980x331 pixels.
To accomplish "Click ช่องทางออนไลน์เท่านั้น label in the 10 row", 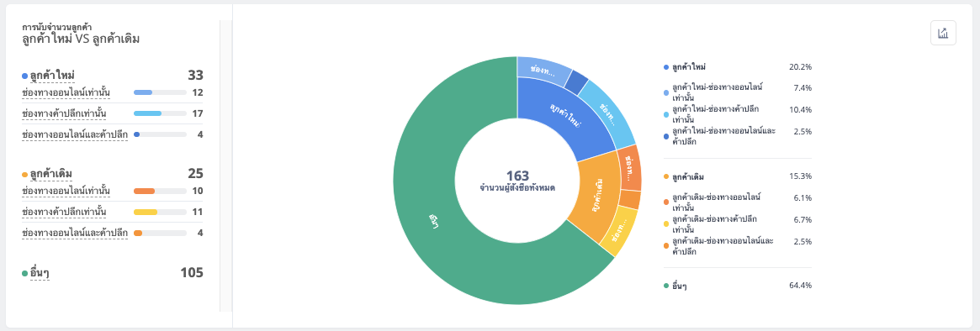I will 66,191.
